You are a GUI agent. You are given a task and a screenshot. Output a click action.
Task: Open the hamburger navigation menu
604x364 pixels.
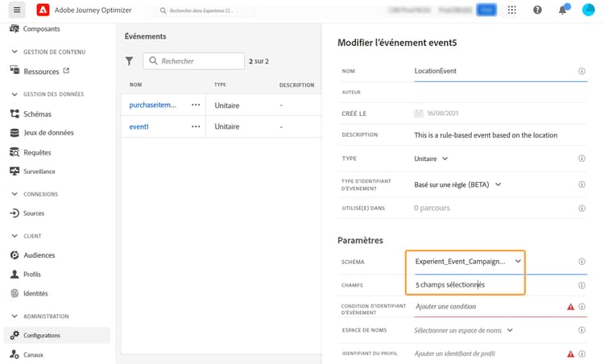point(18,10)
